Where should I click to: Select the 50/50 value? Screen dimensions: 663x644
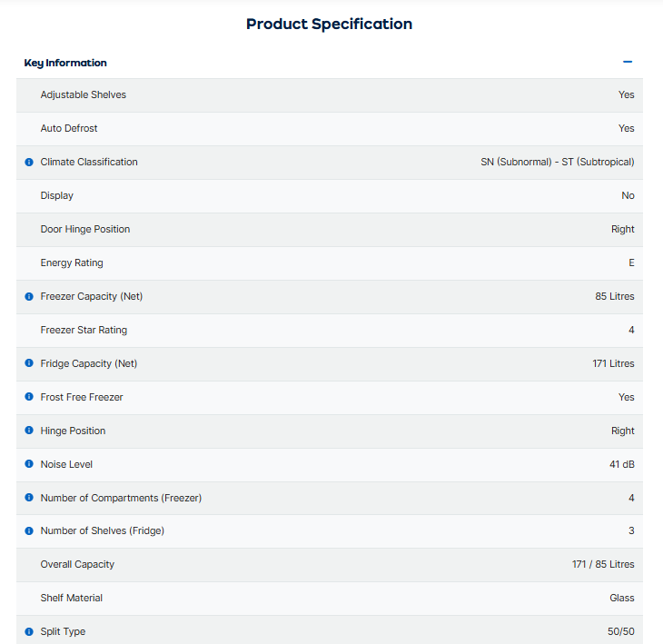click(x=621, y=631)
